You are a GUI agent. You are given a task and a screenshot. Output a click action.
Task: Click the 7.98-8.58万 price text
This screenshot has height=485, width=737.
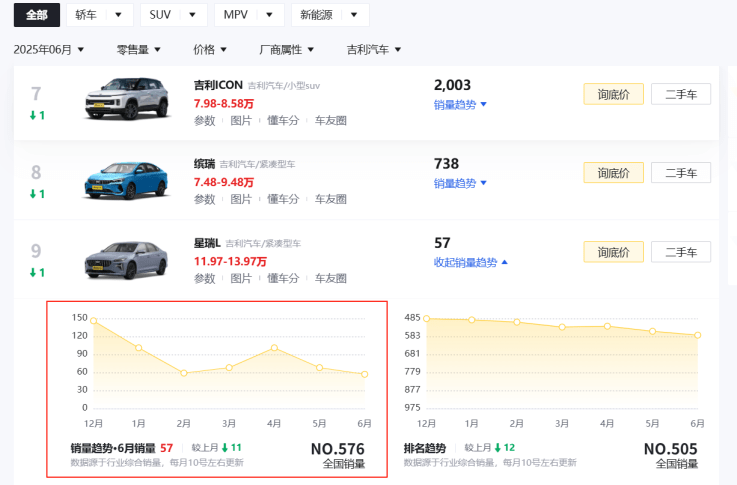click(224, 103)
